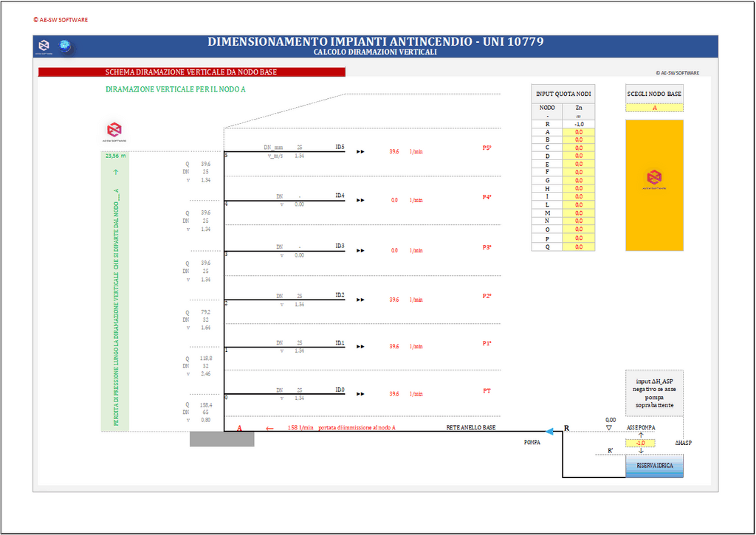This screenshot has height=535, width=756.
Task: Open the Scegli Nodo Base selector cell
Action: pos(654,108)
